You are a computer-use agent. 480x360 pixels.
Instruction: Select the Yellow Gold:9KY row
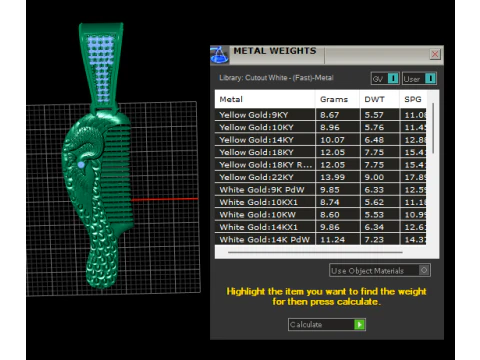[x=320, y=115]
